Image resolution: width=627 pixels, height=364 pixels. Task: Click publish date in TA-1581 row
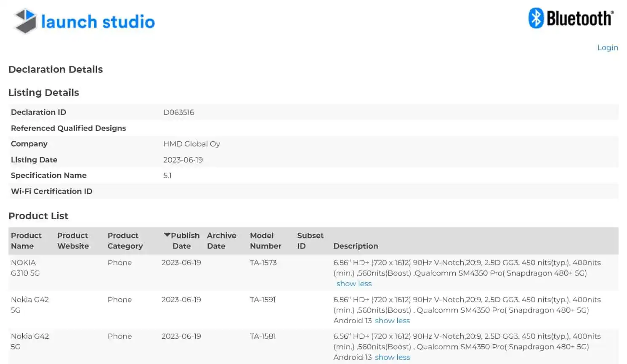tap(181, 336)
